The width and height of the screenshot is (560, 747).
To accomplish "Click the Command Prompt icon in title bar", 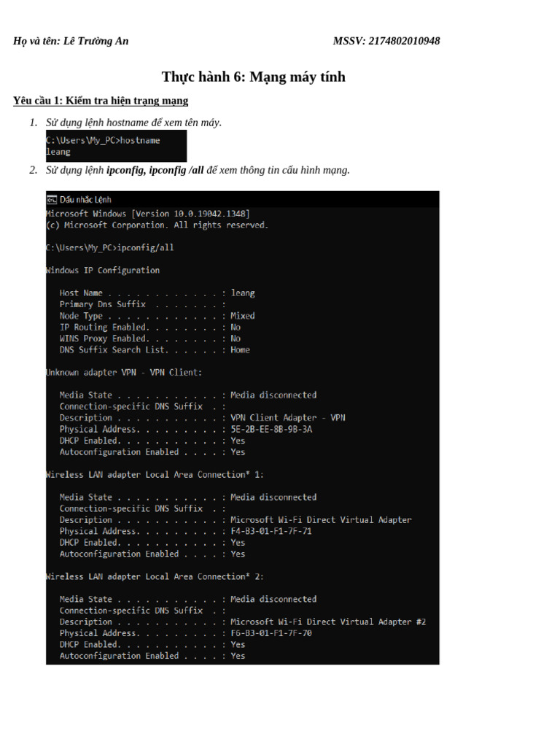I will pyautogui.click(x=52, y=200).
